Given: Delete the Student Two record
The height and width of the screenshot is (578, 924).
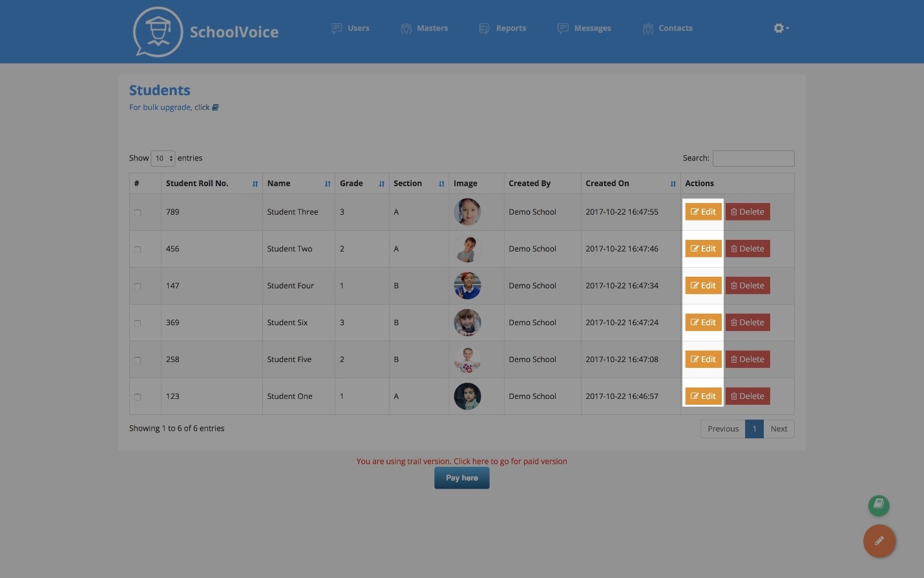Looking at the screenshot, I should (748, 249).
